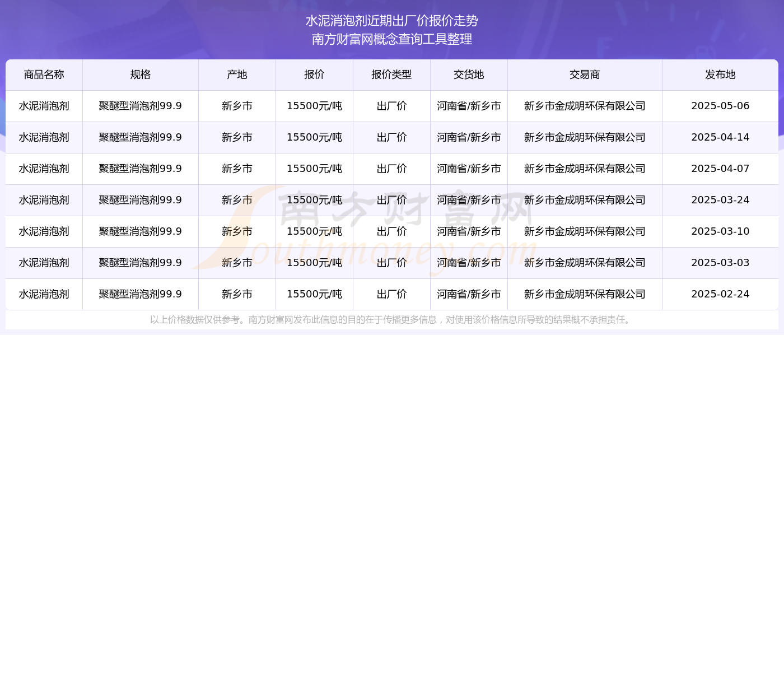The height and width of the screenshot is (675, 784).
Task: Click 聚醚型消泡剂99.9 in the 2025-02-24 row
Action: point(141,294)
